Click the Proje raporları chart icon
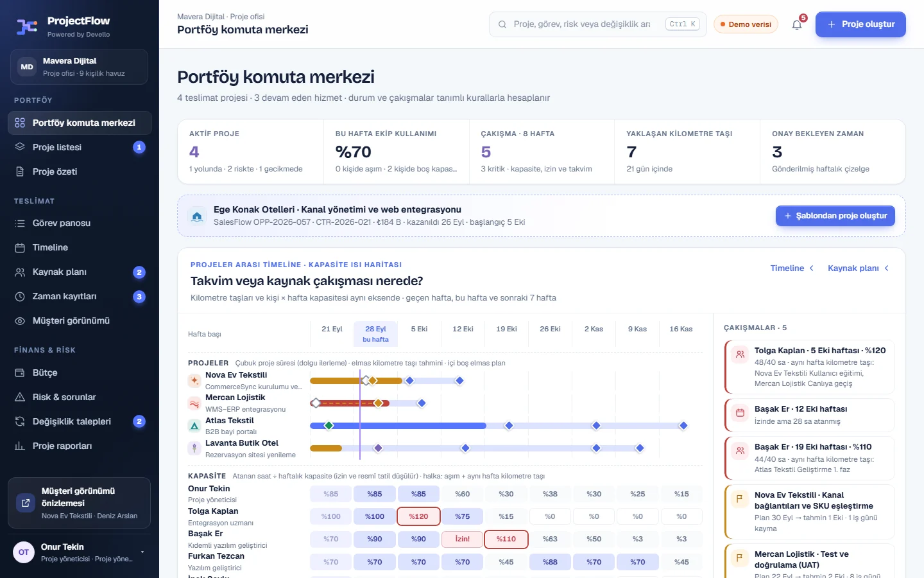 tap(20, 446)
